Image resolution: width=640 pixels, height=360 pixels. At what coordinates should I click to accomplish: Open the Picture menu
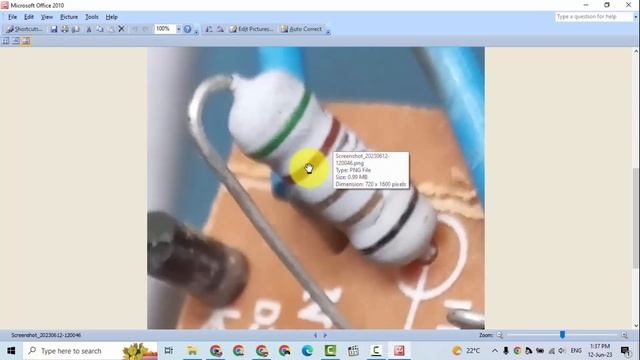pos(69,17)
